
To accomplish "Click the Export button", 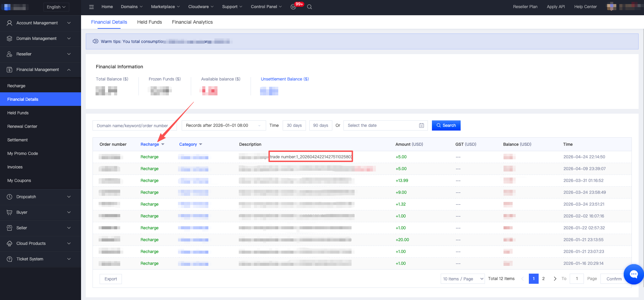I will (111, 279).
